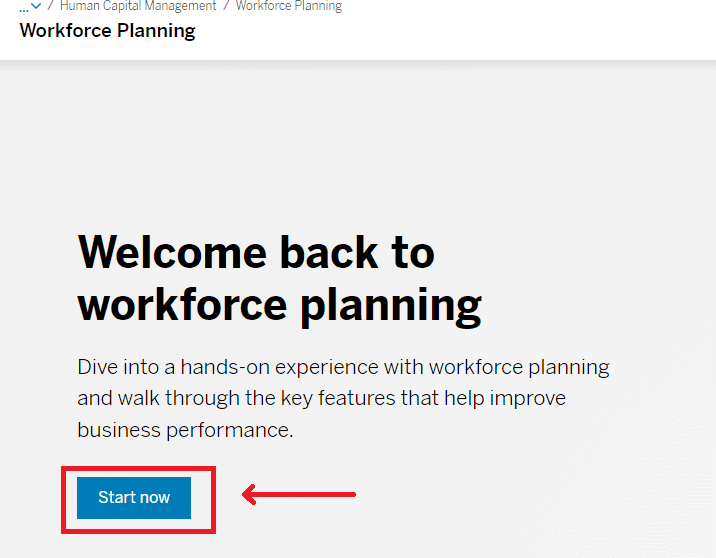716x558 pixels.
Task: Click the bold Workforce Planning page title
Action: (107, 30)
